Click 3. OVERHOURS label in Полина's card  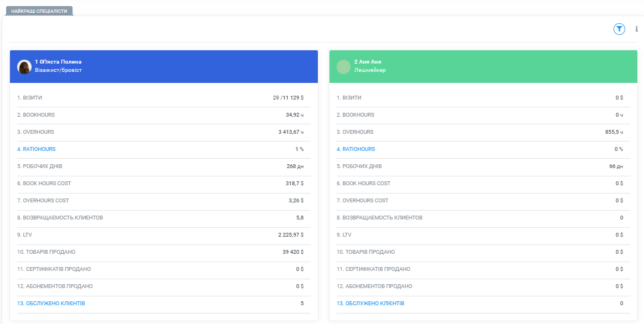(36, 132)
